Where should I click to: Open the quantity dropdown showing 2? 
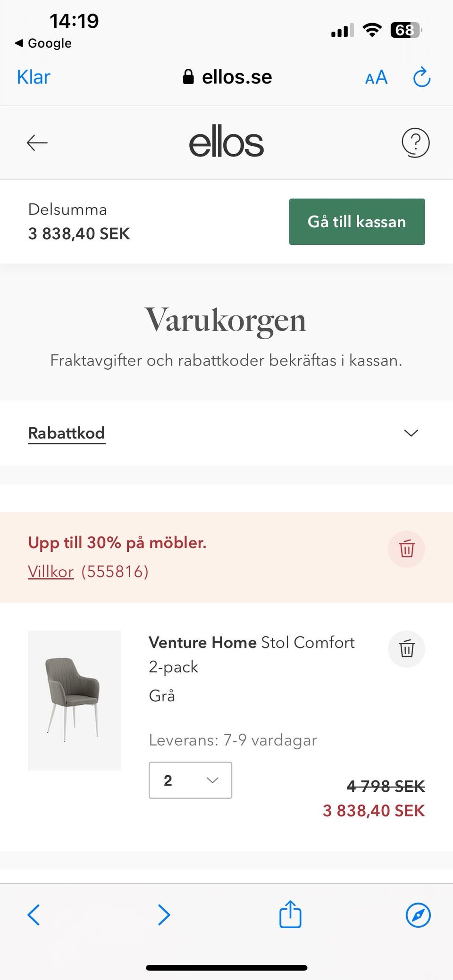pos(190,780)
